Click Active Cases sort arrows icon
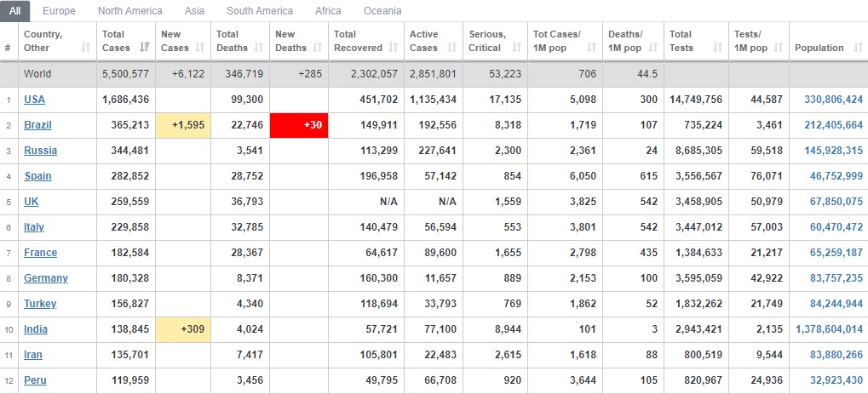Viewport: 868px width, 394px height. [451, 48]
